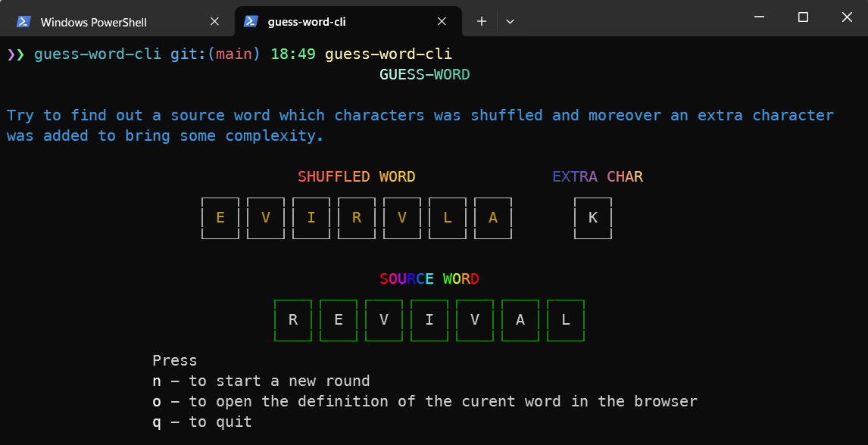The width and height of the screenshot is (868, 445).
Task: Close the terminal window
Action: coord(846,17)
